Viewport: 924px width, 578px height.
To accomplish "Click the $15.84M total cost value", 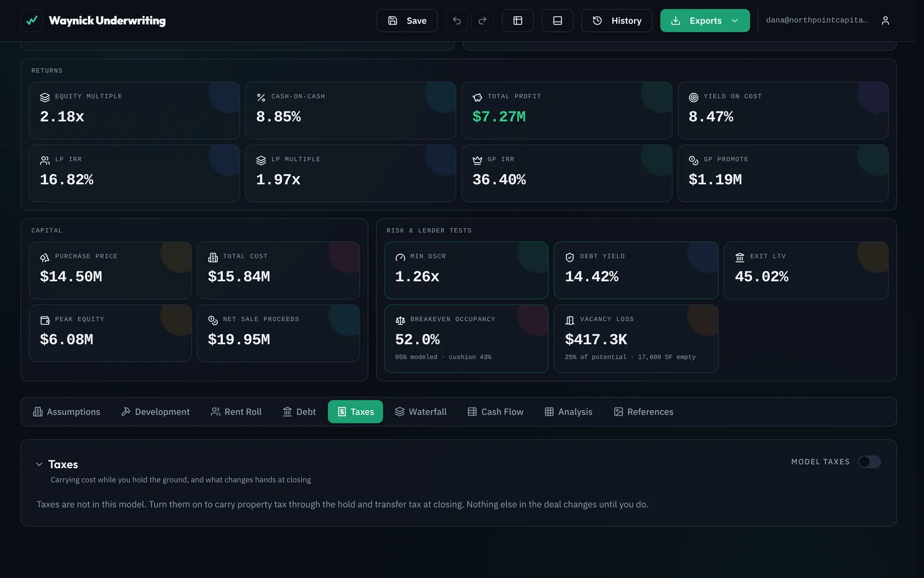I will (239, 277).
